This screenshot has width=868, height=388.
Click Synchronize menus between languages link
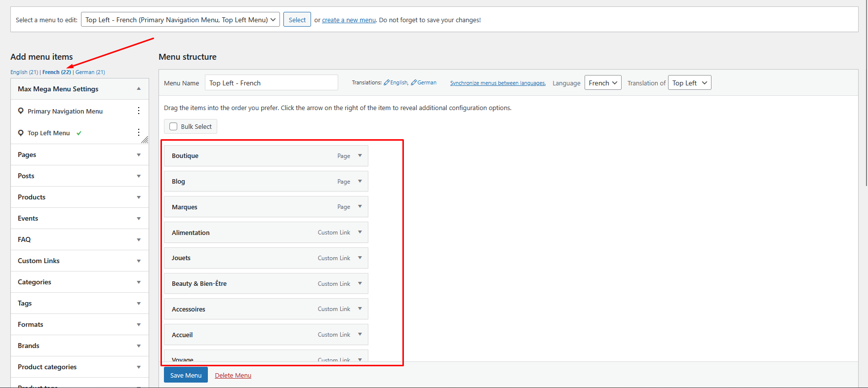pos(498,83)
